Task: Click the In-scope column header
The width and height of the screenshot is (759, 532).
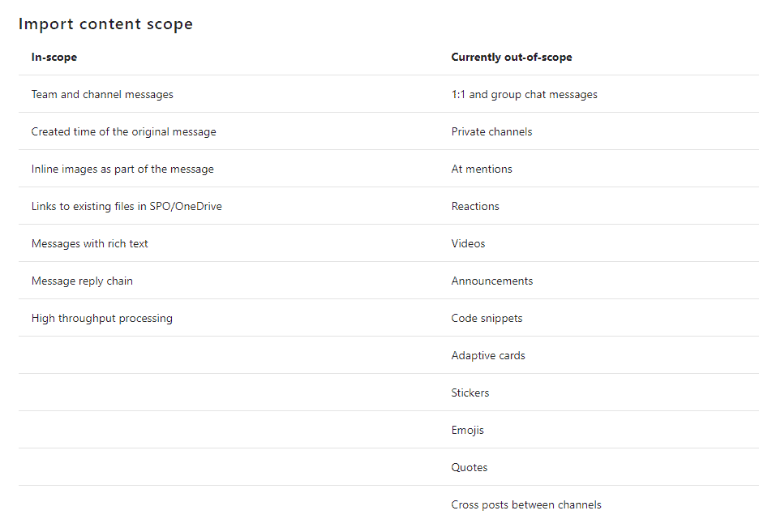Action: tap(54, 57)
